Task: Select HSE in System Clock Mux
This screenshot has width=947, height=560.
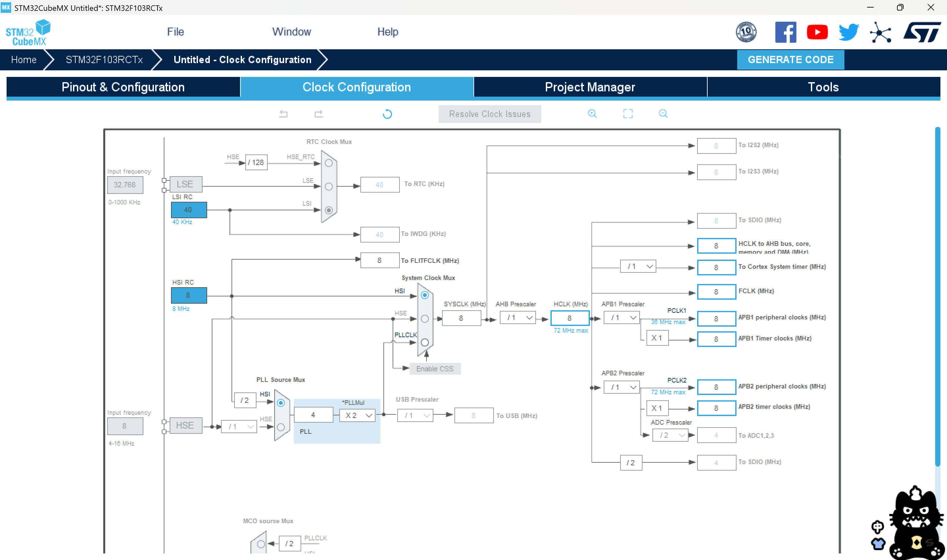Action: tap(425, 319)
